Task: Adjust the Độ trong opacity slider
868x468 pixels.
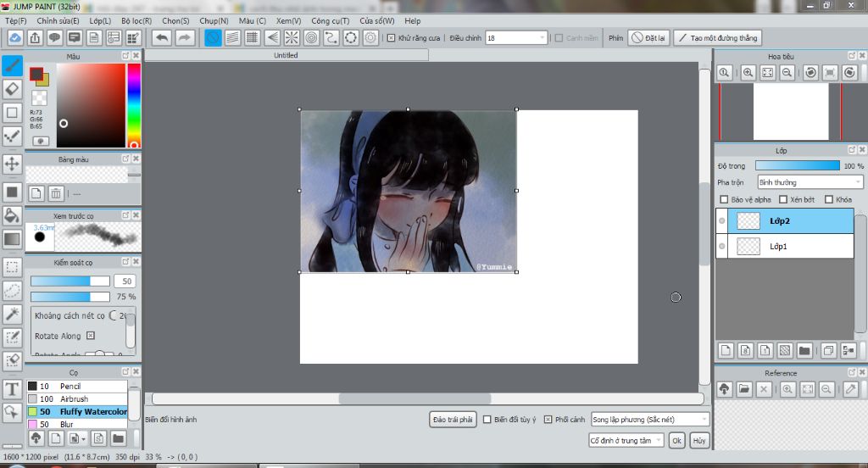Action: pyautogui.click(x=797, y=165)
